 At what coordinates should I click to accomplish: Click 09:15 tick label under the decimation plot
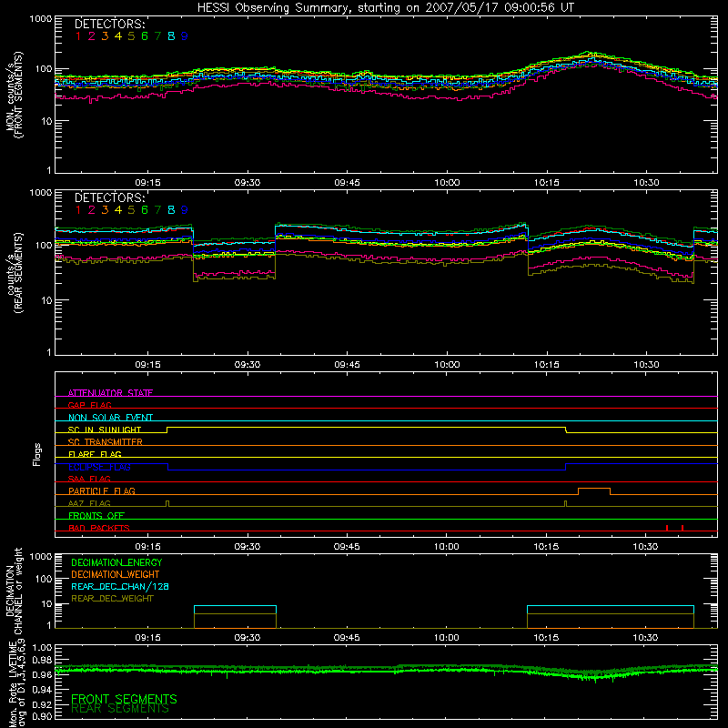click(x=147, y=638)
